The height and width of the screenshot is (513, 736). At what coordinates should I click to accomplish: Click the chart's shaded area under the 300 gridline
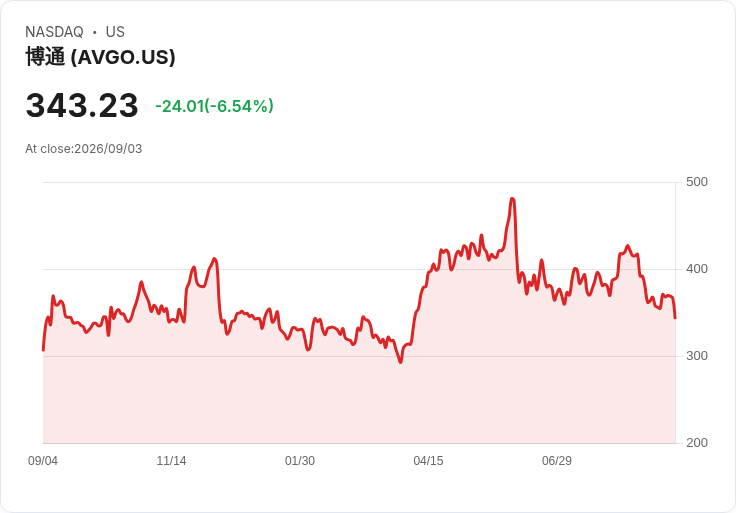[359, 399]
